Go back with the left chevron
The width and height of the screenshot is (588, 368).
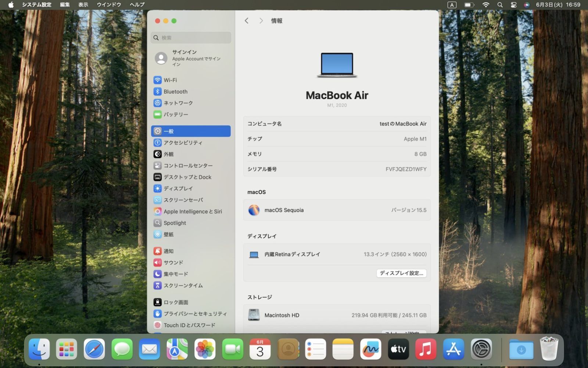(247, 21)
